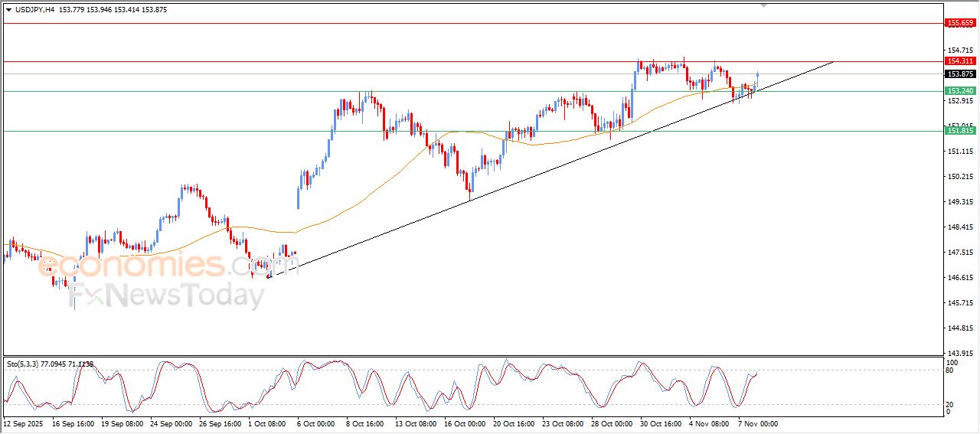Click the red 154.311 resistance price label
The width and height of the screenshot is (980, 434).
point(960,61)
